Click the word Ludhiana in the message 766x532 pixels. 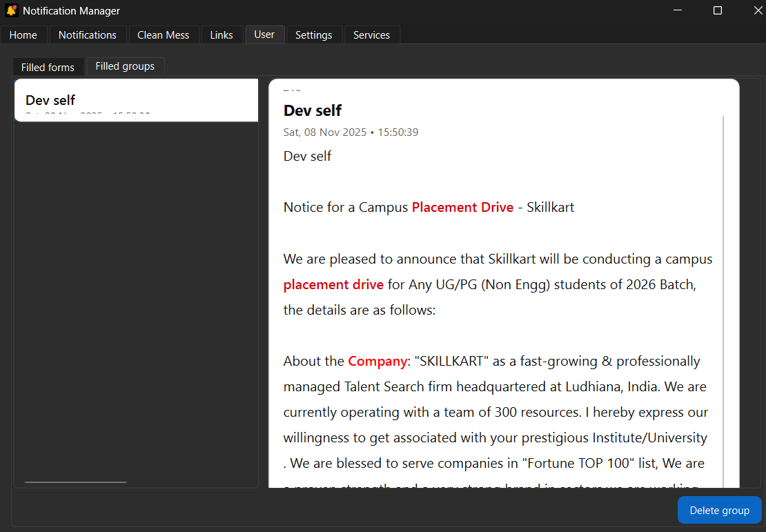tap(593, 387)
